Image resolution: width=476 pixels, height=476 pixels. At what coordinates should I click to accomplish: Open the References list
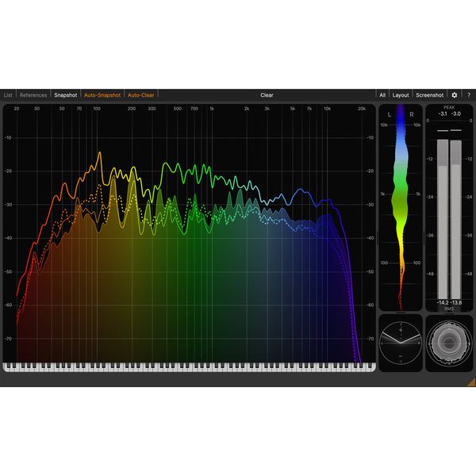coord(33,95)
